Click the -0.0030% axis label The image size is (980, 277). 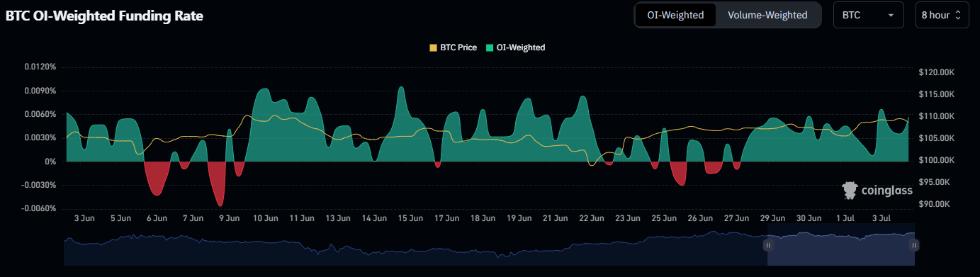click(x=38, y=185)
